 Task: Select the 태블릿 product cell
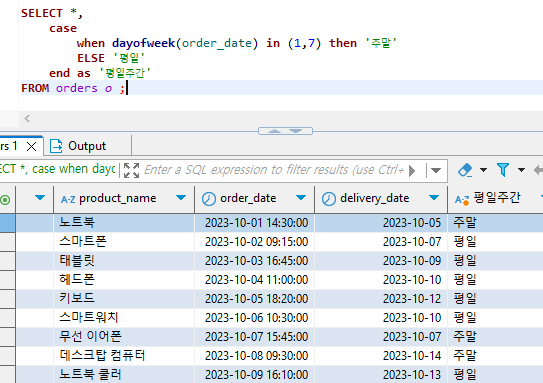[124, 261]
